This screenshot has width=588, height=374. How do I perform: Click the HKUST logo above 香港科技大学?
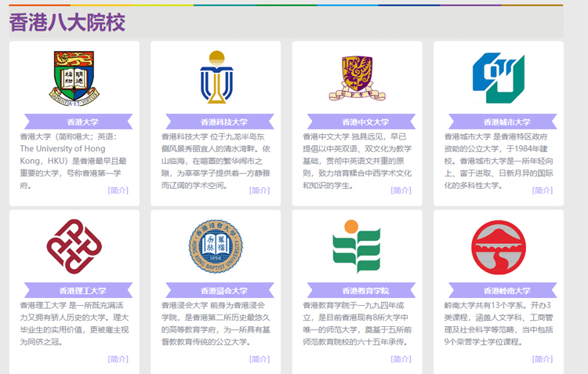coord(216,77)
